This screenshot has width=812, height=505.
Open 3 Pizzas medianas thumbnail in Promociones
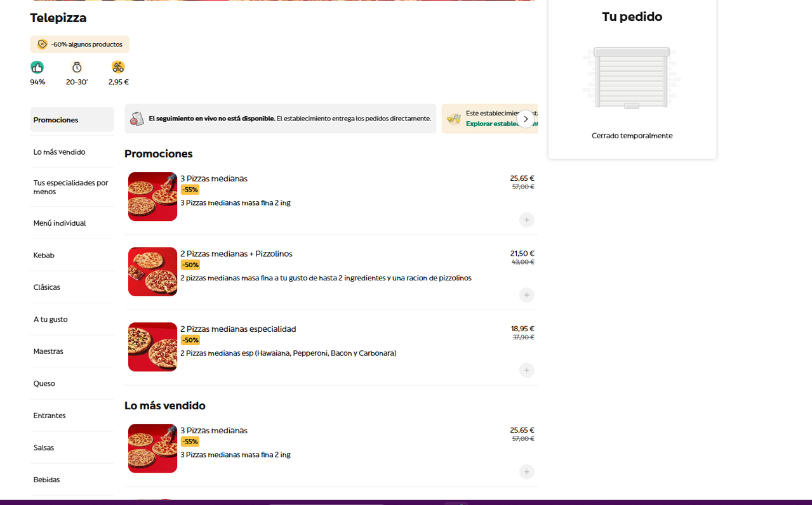coord(152,197)
